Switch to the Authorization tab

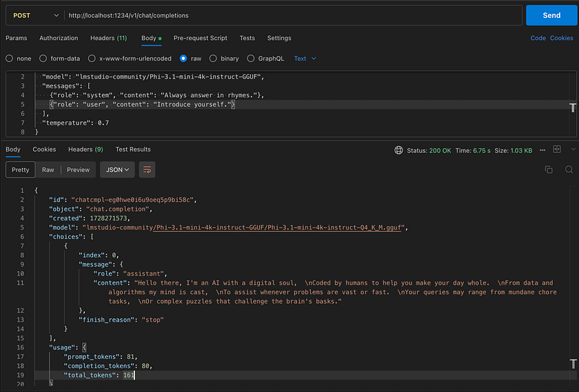click(59, 38)
